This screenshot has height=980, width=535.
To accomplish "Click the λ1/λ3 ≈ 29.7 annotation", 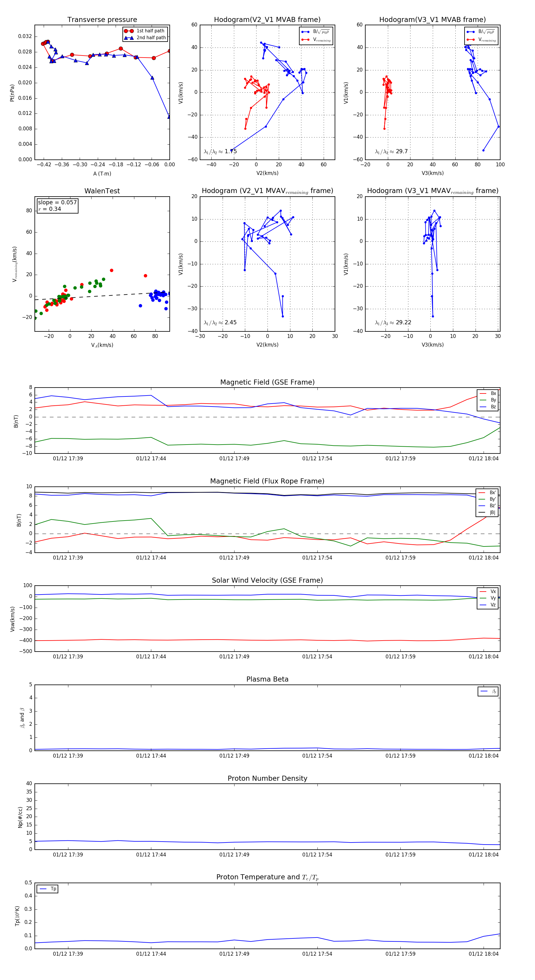I will click(x=391, y=151).
